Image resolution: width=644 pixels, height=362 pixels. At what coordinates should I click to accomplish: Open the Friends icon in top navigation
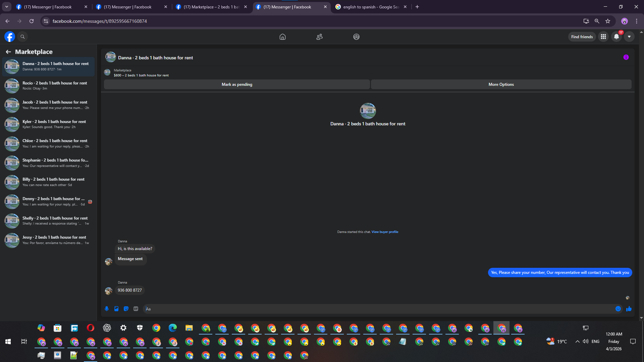320,37
